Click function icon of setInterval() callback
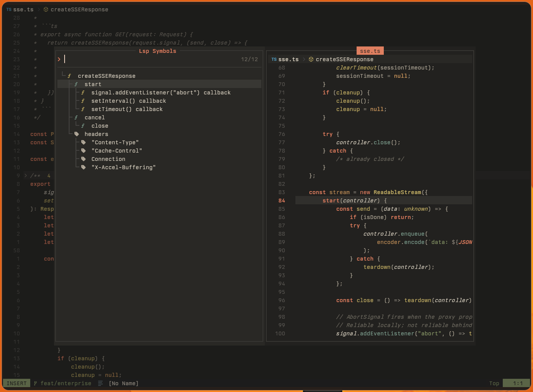Screen dimensions: 533x392 point(83,101)
